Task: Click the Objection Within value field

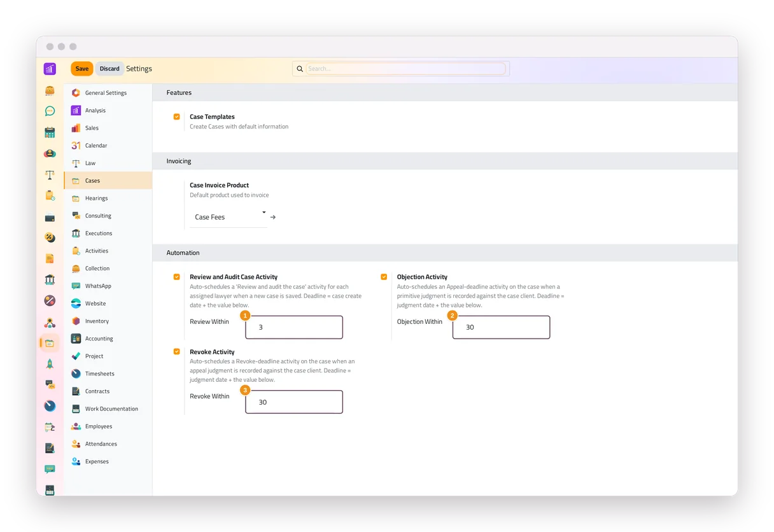Action: (x=501, y=327)
